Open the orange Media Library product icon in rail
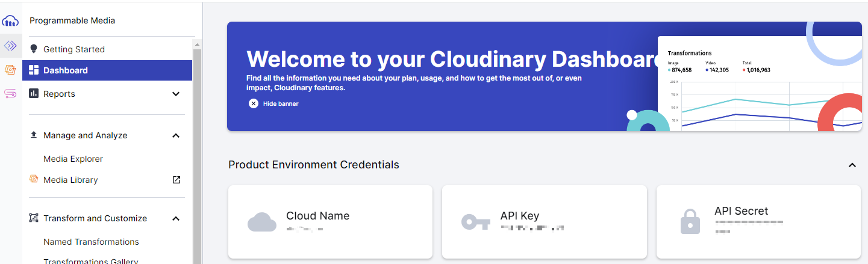The width and height of the screenshot is (868, 264). point(10,69)
